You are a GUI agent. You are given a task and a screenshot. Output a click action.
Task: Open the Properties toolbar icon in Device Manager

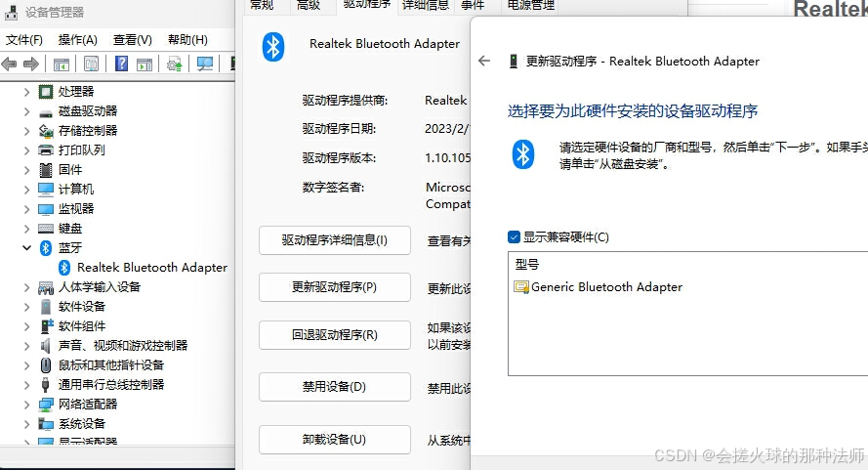(x=92, y=64)
